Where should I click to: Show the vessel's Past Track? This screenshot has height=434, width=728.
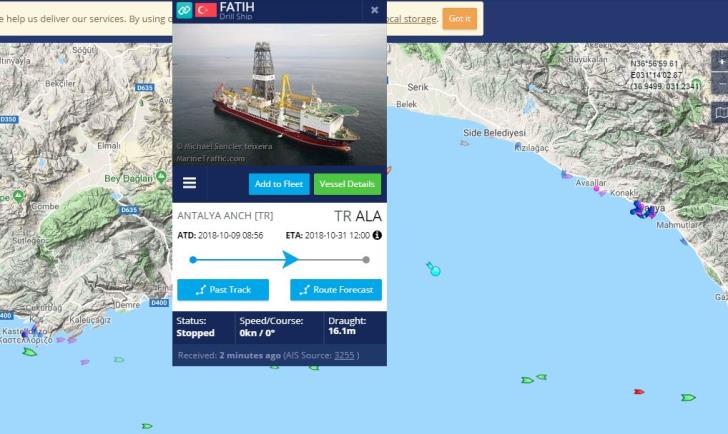pos(223,290)
